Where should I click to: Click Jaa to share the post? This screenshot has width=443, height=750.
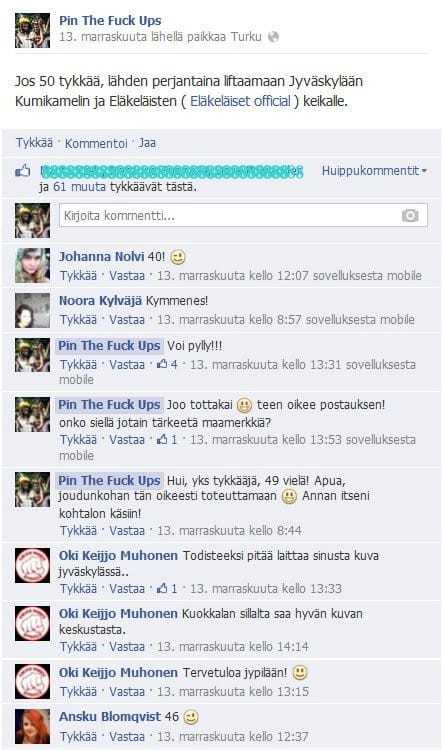pos(147,143)
